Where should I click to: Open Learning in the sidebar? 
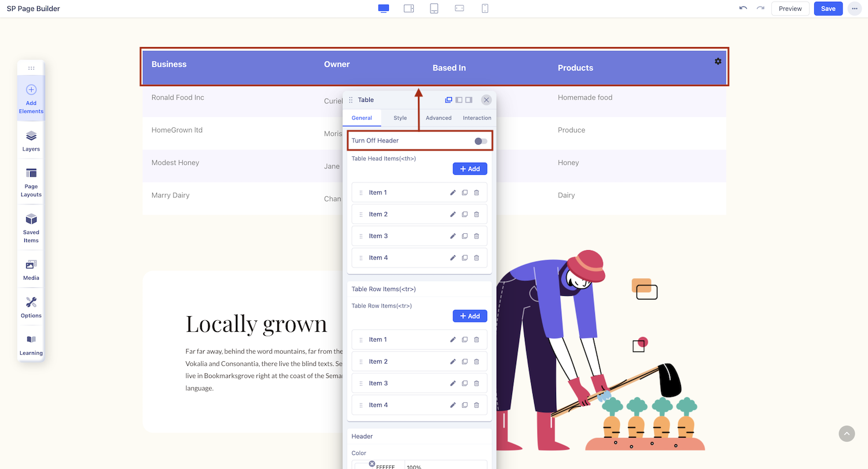point(31,345)
